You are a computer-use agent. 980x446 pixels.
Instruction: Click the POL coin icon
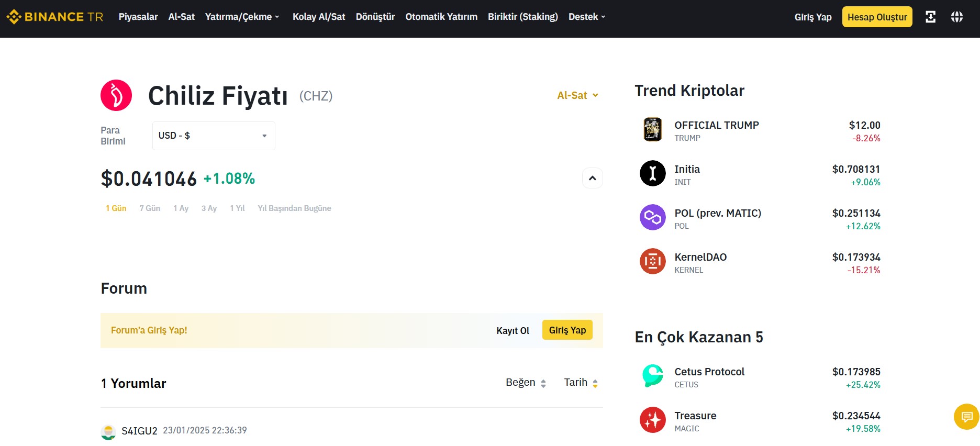(x=653, y=217)
